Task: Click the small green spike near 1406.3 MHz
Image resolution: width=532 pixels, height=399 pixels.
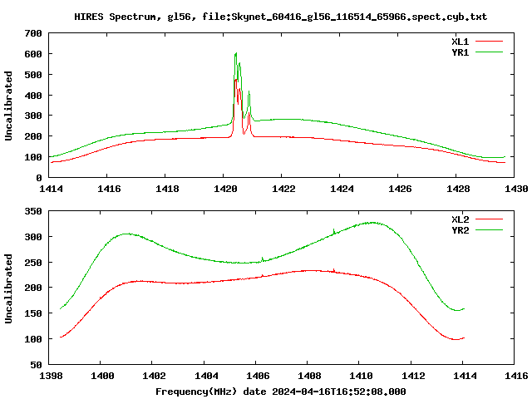Action: tap(263, 259)
